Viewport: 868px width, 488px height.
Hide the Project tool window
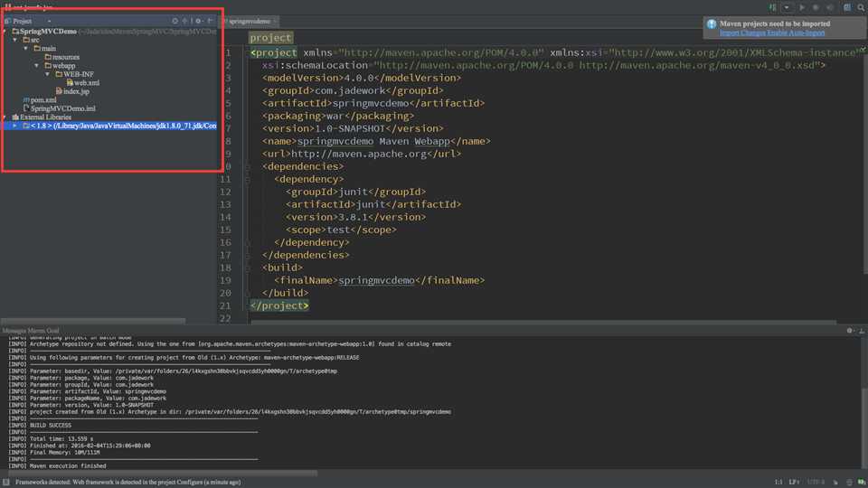coord(211,21)
